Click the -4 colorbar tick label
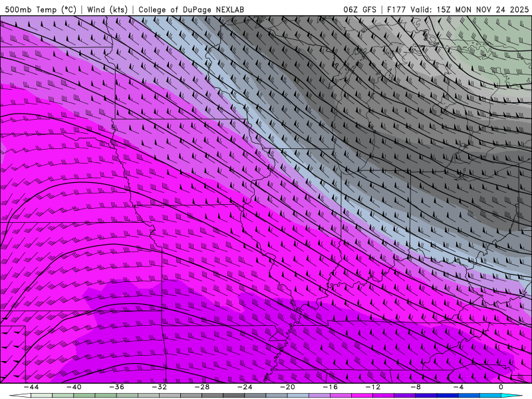Viewport: 532px width, 399px height. [x=458, y=387]
